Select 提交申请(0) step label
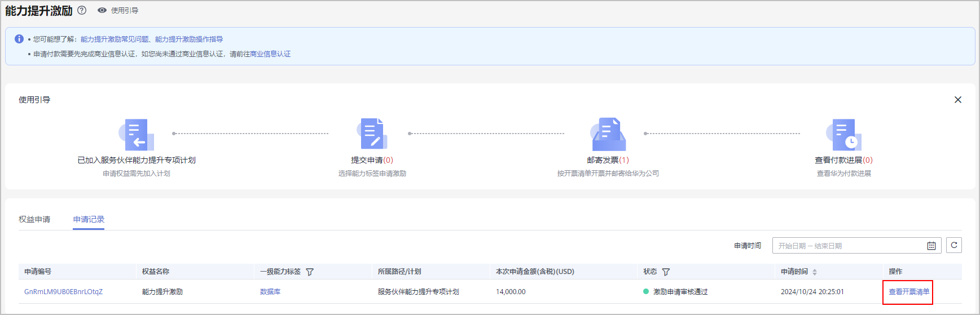The width and height of the screenshot is (980, 315). [372, 160]
